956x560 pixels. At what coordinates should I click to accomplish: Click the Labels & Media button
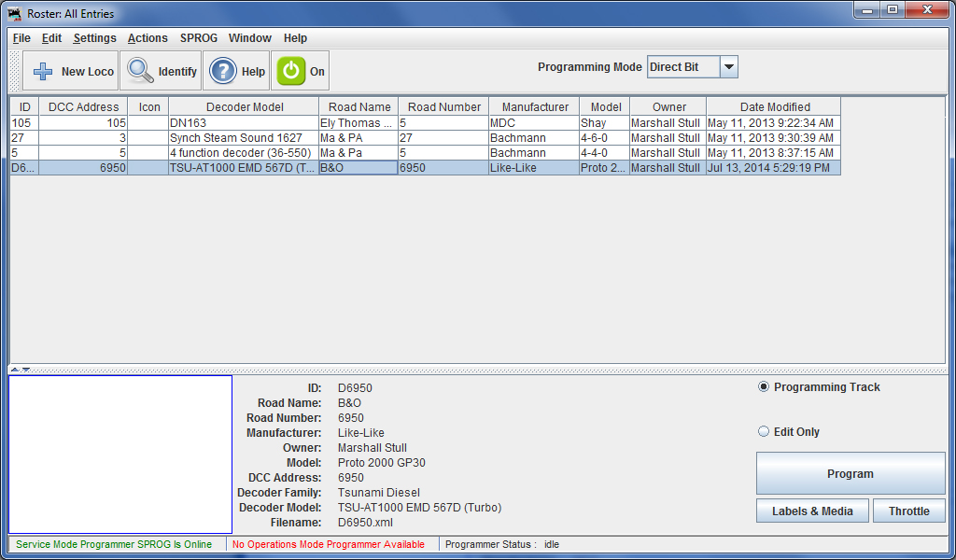tap(812, 511)
